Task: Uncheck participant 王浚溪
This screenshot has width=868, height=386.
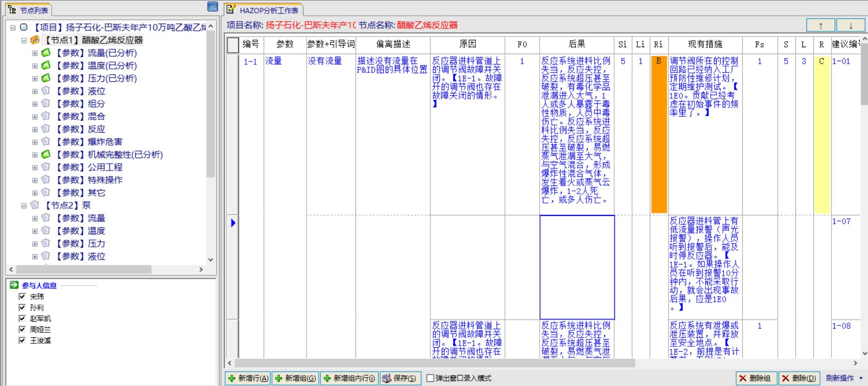Action: 22,341
